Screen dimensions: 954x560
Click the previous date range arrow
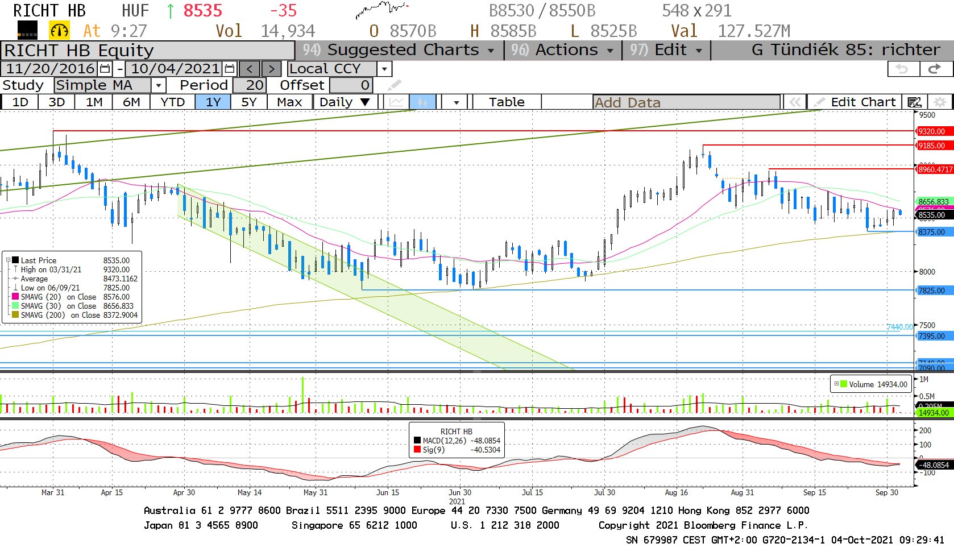coord(249,69)
